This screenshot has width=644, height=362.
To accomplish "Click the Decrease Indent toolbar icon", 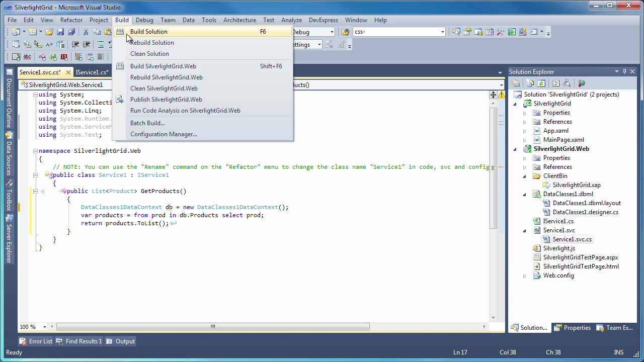I will (x=75, y=44).
